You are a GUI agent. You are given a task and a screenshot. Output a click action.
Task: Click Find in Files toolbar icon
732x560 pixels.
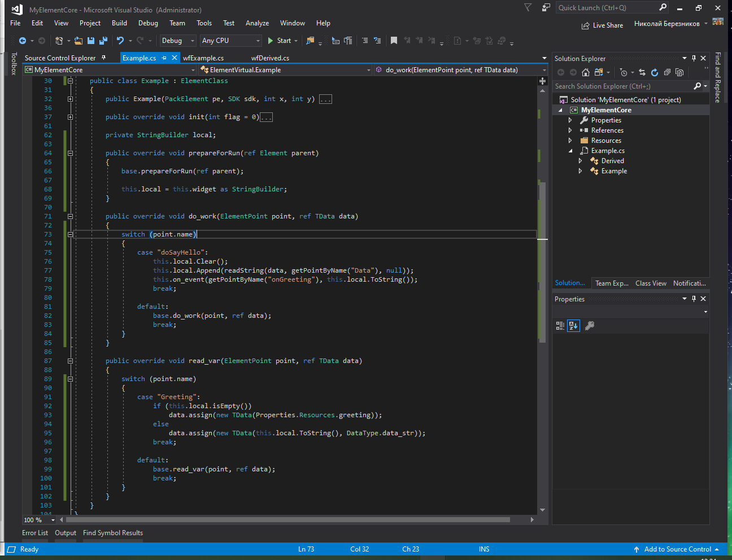(x=310, y=41)
